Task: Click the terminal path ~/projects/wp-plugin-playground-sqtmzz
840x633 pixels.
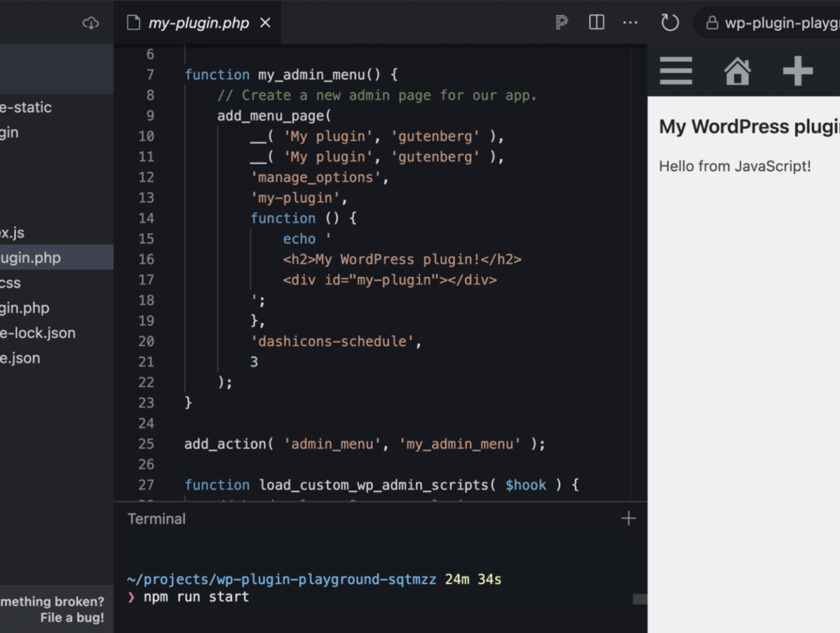Action: click(x=282, y=579)
